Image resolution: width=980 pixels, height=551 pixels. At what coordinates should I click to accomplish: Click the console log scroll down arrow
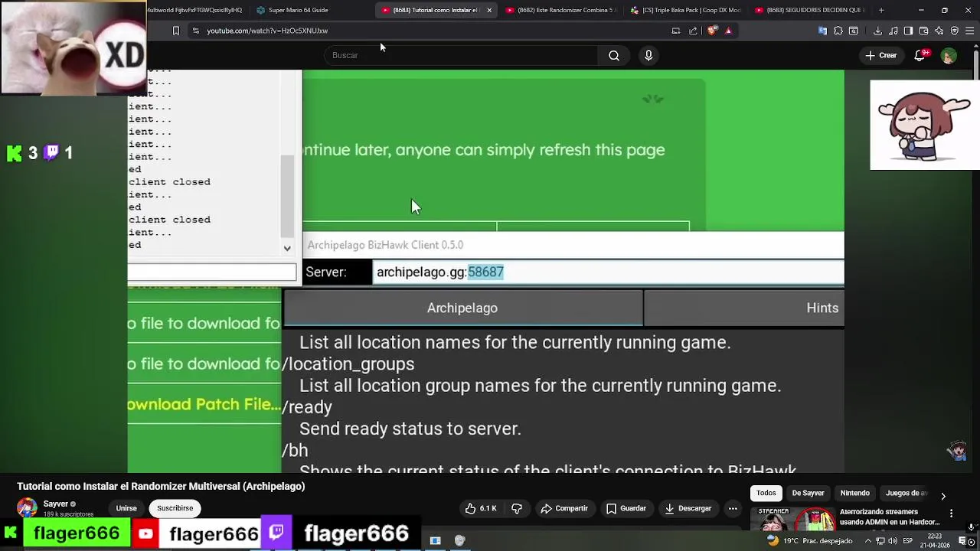tap(287, 248)
